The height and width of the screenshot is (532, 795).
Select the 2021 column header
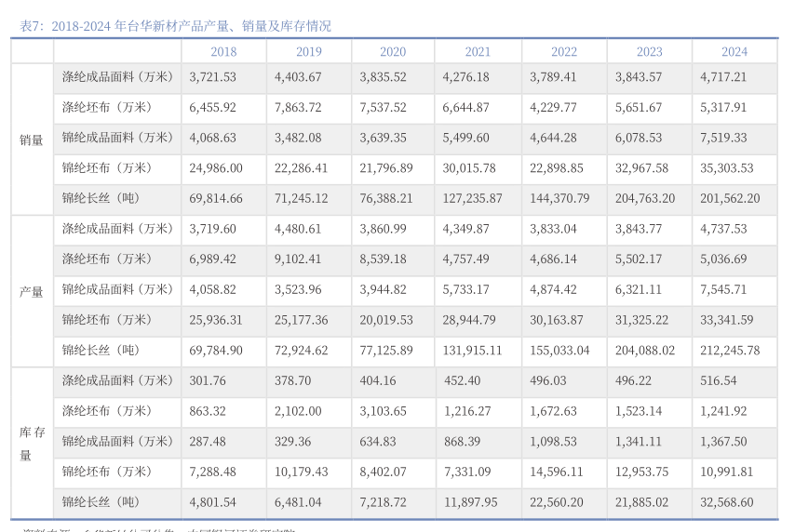[478, 52]
